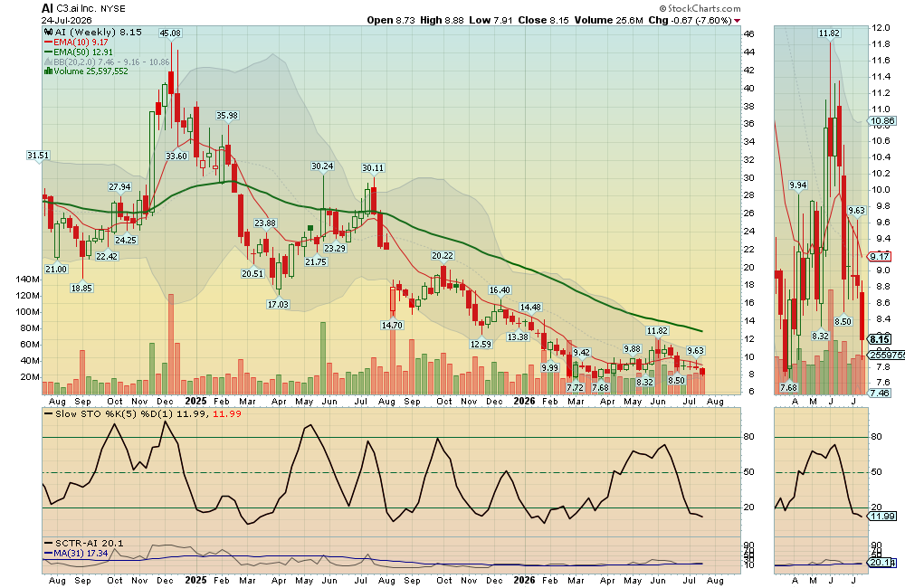Click the 140M volume axis label

(x=28, y=280)
